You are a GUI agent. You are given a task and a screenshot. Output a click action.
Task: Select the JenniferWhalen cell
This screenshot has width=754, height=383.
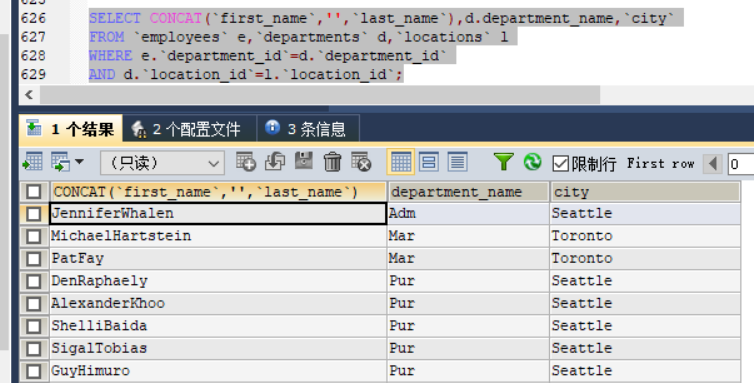click(x=218, y=214)
